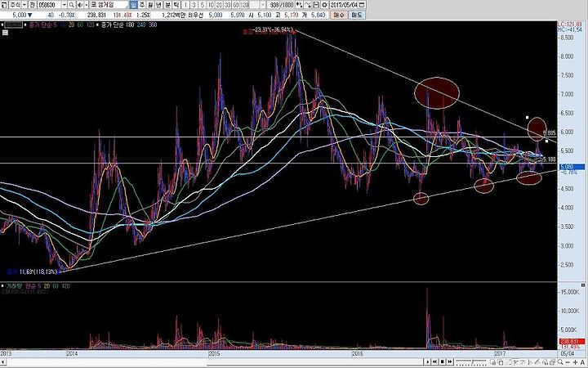This screenshot has height=368, width=588.
Task: Click the stock name field
Action: tap(109, 5)
